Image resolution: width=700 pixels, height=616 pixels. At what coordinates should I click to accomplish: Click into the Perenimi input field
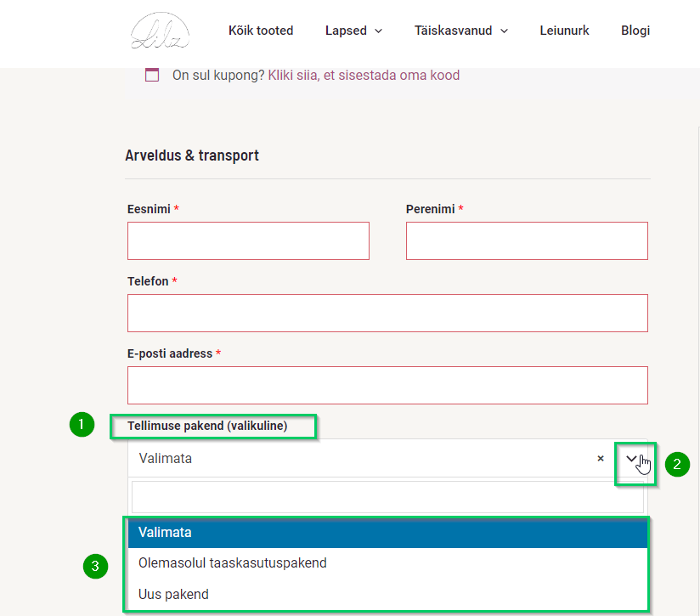coord(527,240)
